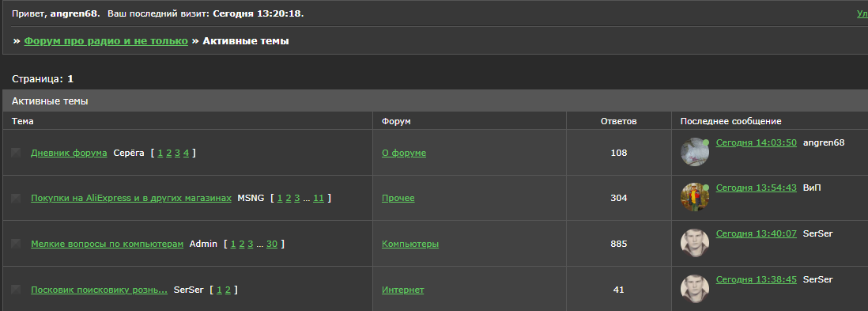Click SerSer's avatar in Интернет row

tap(695, 288)
